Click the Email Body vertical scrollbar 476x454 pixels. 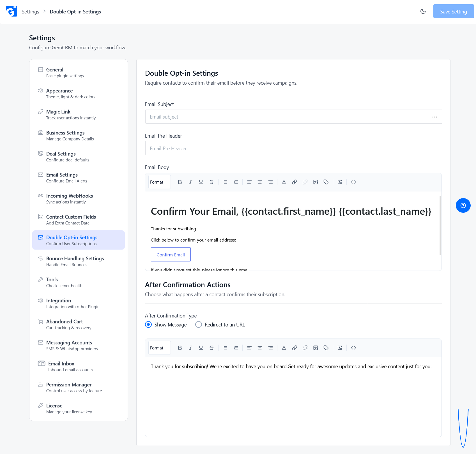coord(440,225)
